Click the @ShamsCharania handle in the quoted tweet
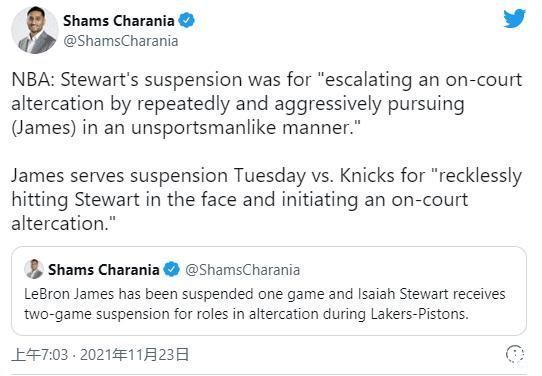 [243, 270]
